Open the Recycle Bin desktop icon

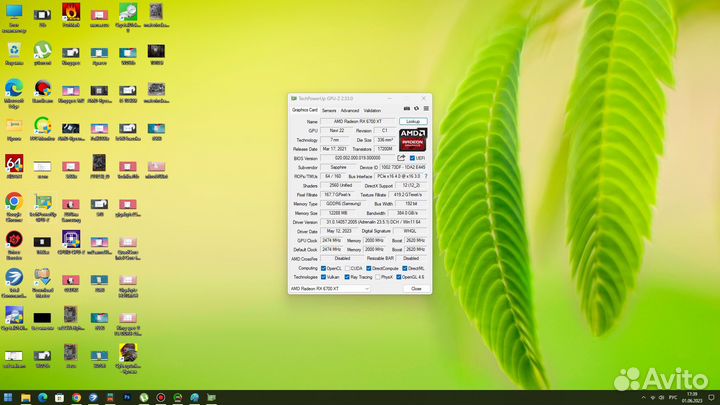14,50
